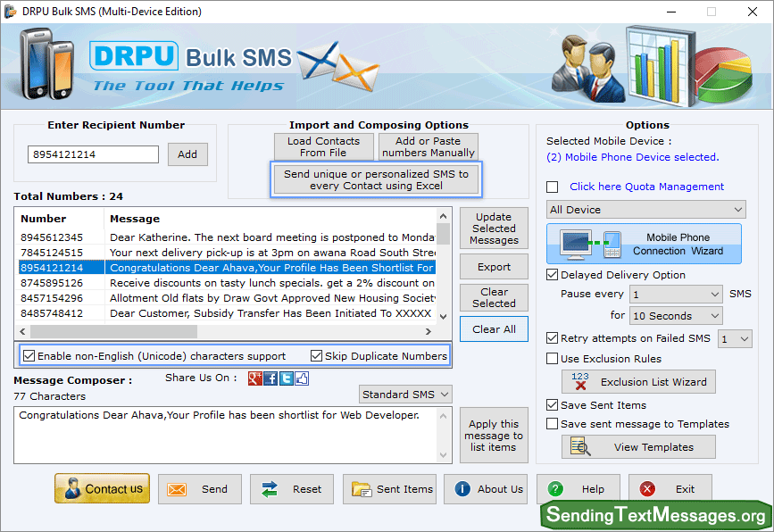Click the Message column header
774x532 pixels.
[270, 219]
